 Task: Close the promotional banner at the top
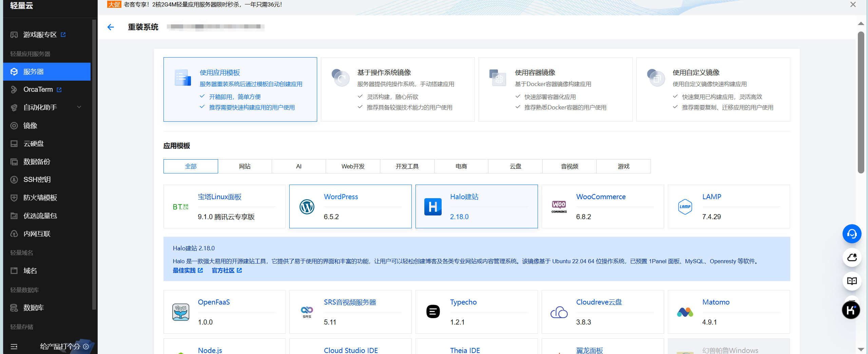point(853,4)
